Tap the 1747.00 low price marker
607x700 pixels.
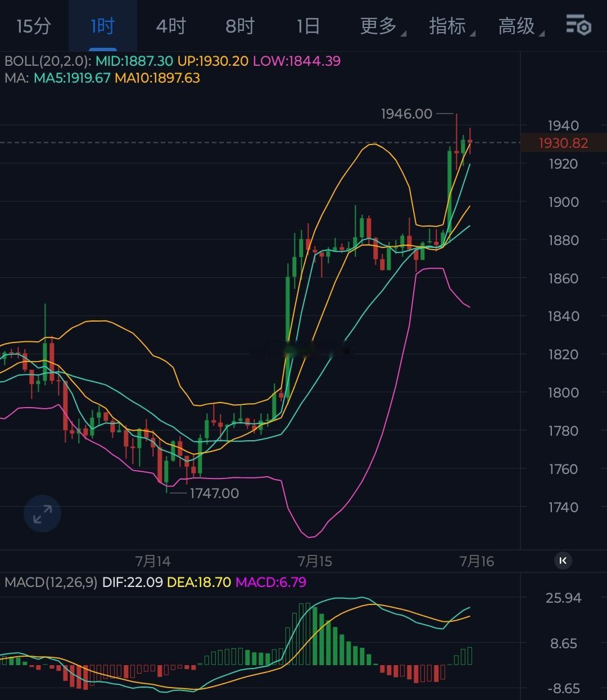pyautogui.click(x=214, y=493)
